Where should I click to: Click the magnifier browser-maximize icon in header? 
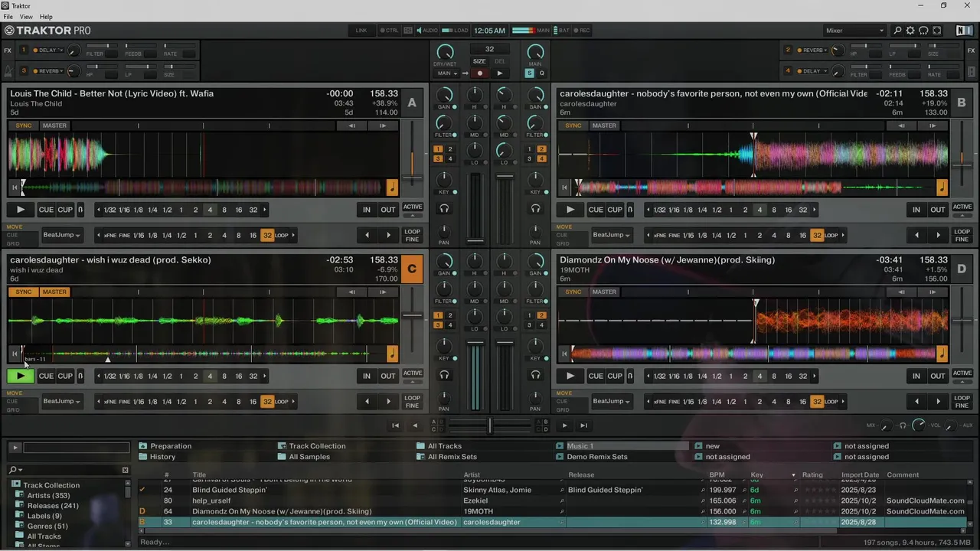(897, 31)
